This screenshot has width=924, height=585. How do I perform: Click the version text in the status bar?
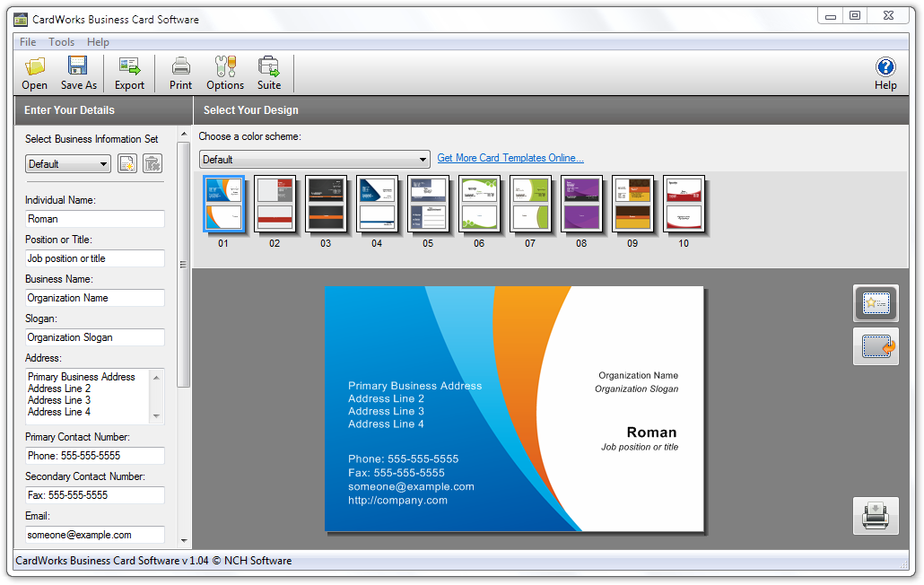click(153, 560)
